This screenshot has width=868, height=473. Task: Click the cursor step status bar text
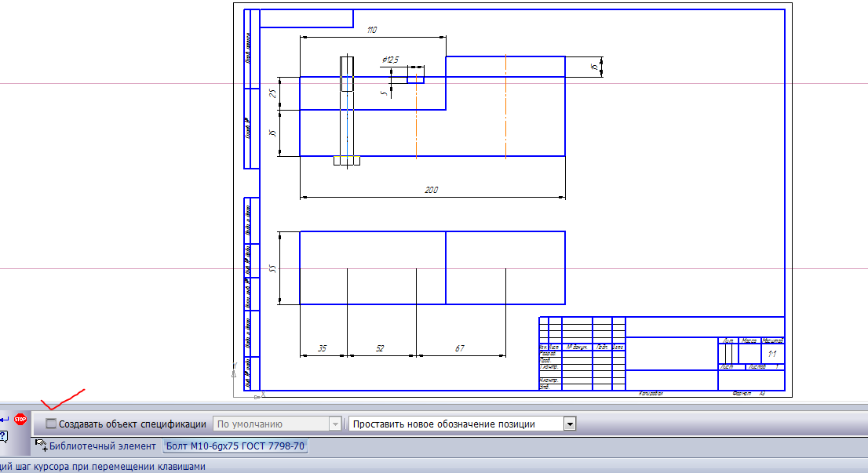(103, 467)
